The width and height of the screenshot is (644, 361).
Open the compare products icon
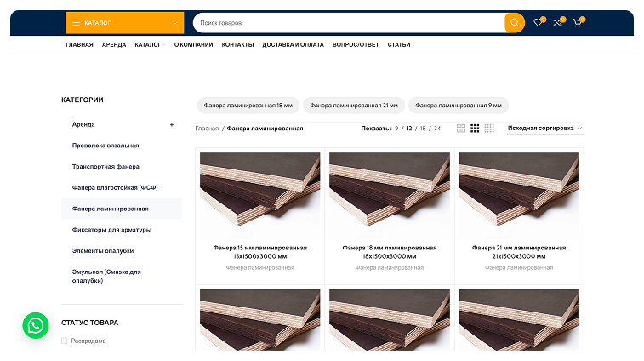click(x=557, y=23)
